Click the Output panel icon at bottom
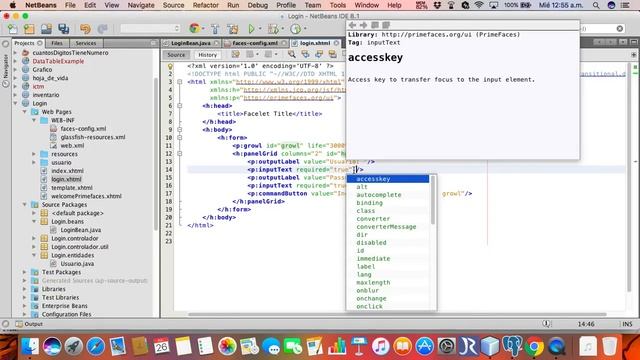The image size is (640, 360). [19, 324]
